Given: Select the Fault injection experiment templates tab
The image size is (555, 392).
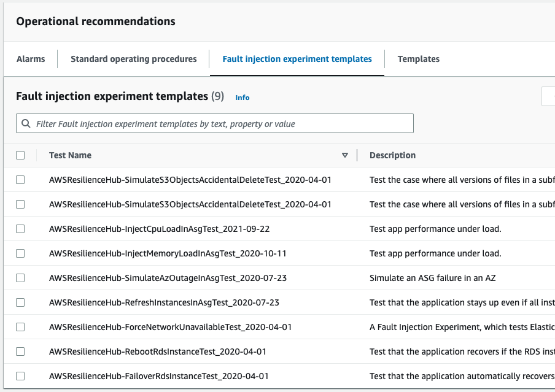Looking at the screenshot, I should 297,59.
